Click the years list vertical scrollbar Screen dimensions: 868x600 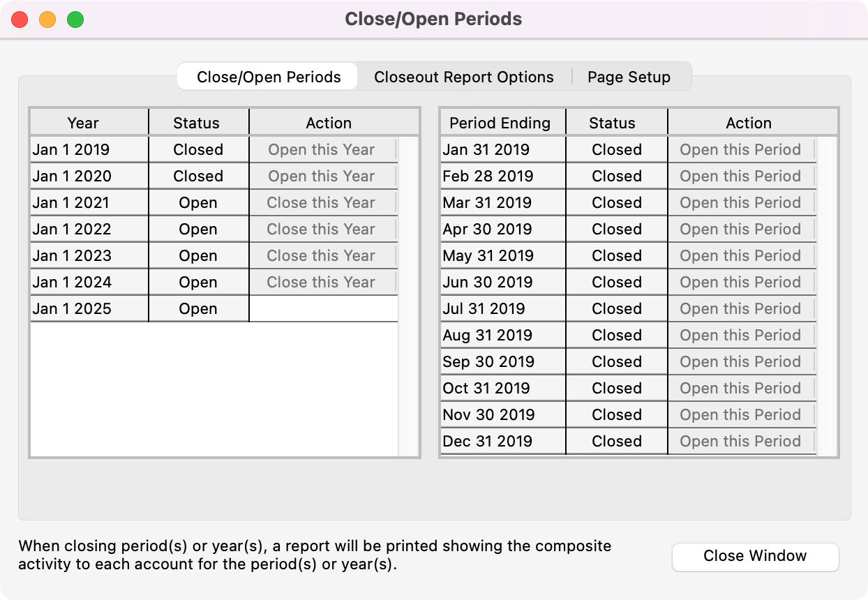coord(408,297)
